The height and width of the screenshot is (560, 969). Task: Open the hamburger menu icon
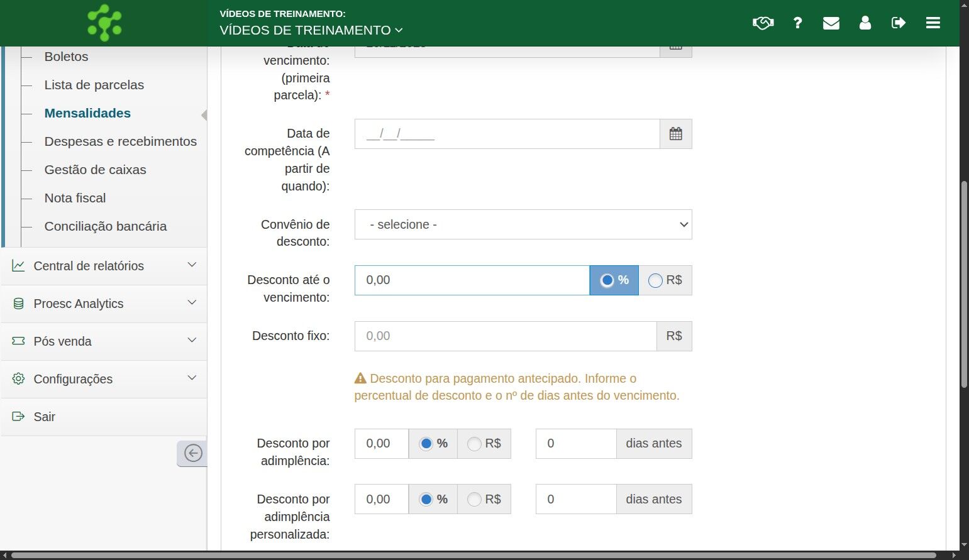point(933,23)
